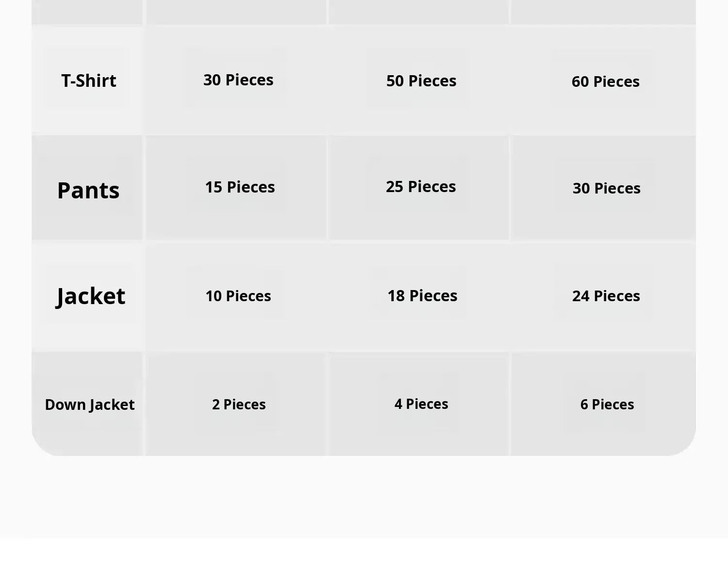The image size is (728, 567).
Task: Click the number 24 in the Jacket row
Action: click(x=581, y=296)
